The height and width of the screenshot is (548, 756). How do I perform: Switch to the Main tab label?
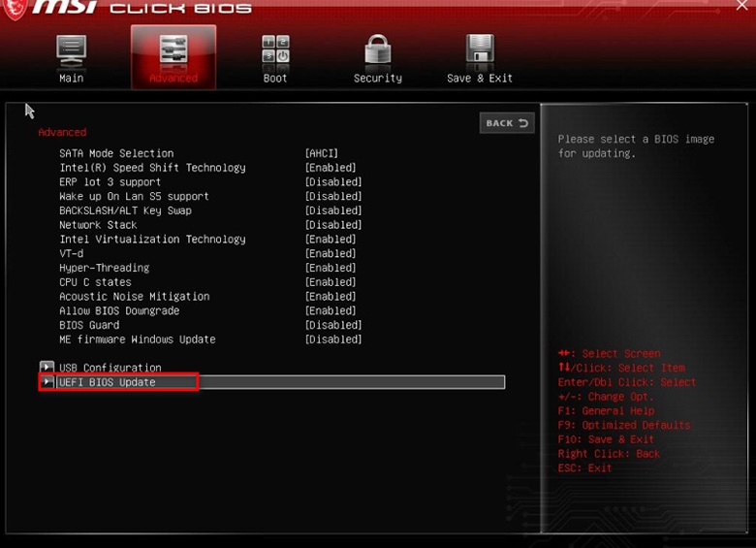(x=72, y=79)
